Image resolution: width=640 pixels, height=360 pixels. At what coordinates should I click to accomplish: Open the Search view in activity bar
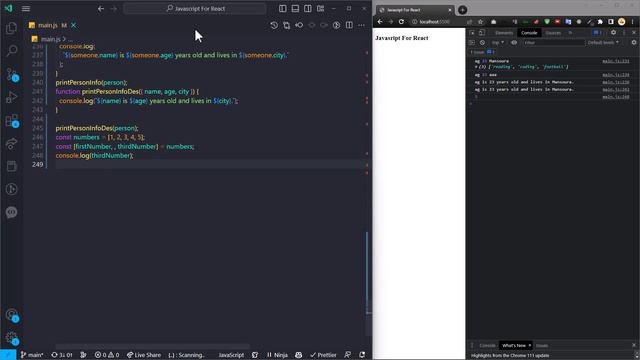click(11, 51)
